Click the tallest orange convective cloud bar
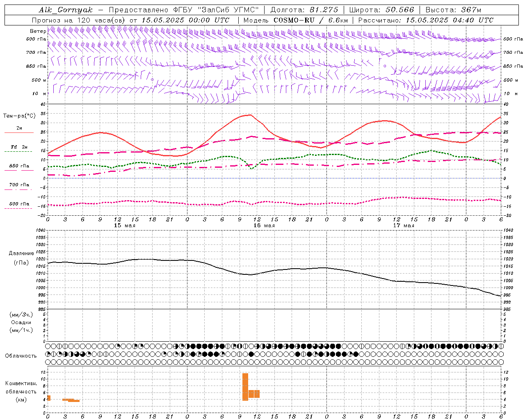525x420 pixels. pyautogui.click(x=245, y=387)
